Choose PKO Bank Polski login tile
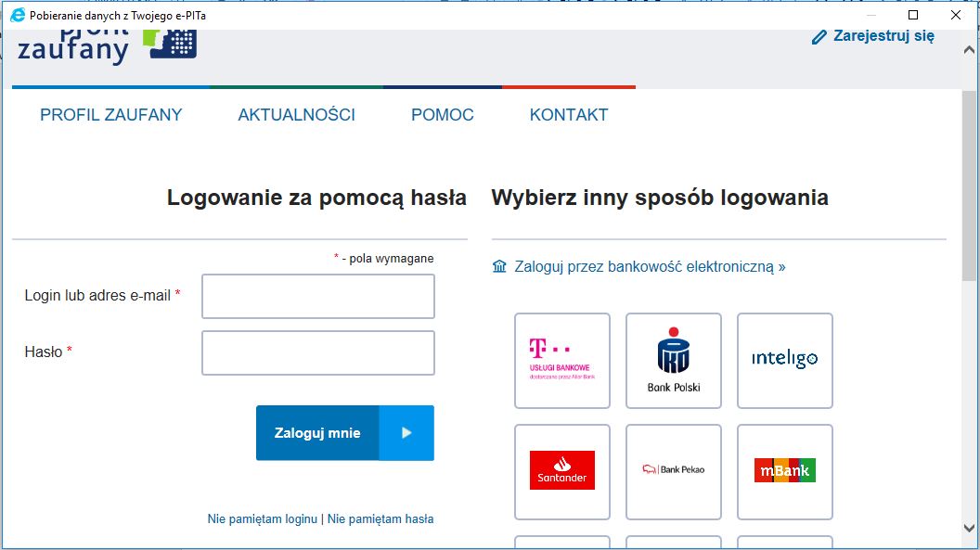Screen dimensions: 980x550 tap(673, 361)
